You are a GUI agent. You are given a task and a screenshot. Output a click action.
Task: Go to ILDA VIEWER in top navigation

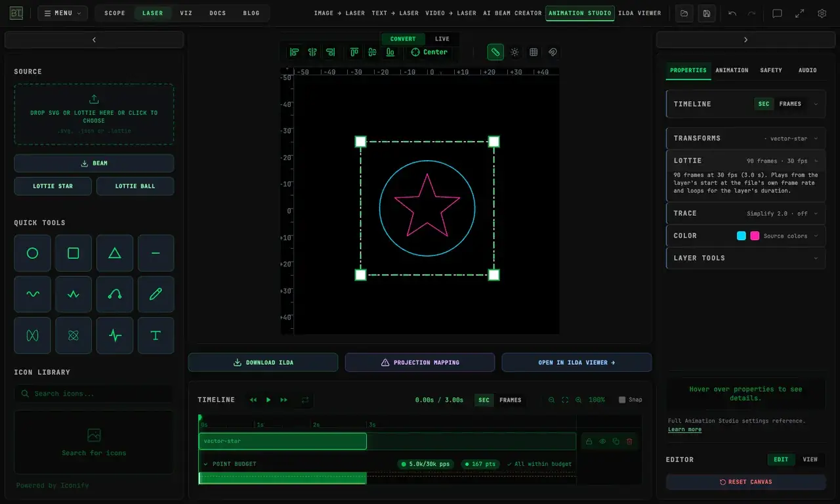point(640,13)
